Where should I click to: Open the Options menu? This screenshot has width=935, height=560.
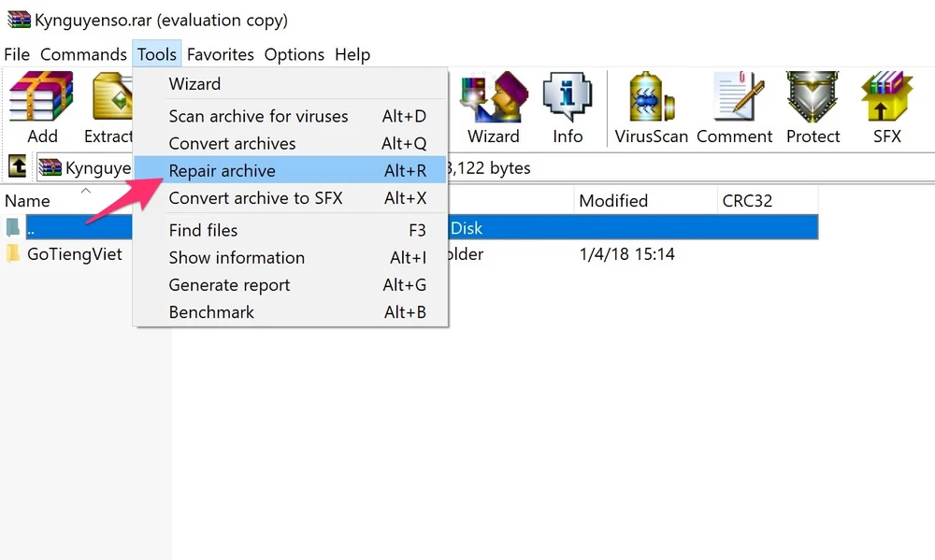coord(294,54)
